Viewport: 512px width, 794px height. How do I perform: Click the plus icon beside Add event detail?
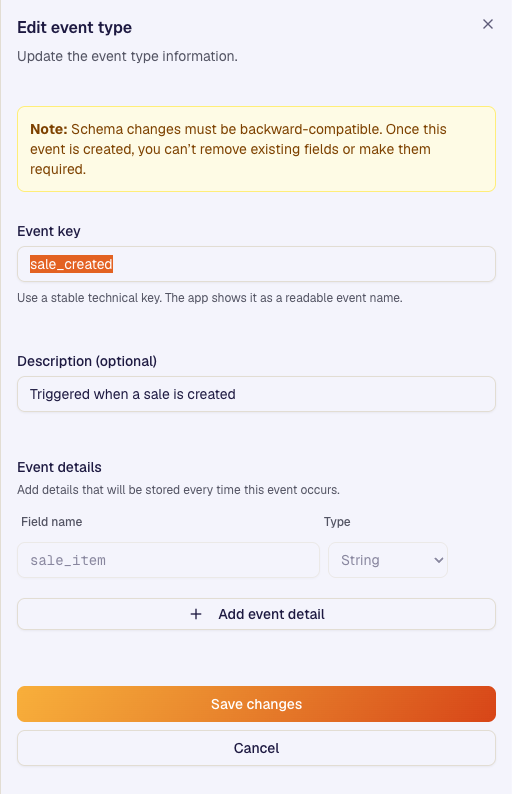tap(196, 614)
